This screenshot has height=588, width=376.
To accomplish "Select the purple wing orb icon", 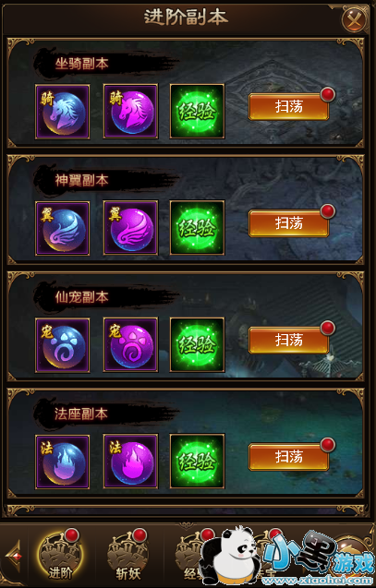I will tap(130, 228).
